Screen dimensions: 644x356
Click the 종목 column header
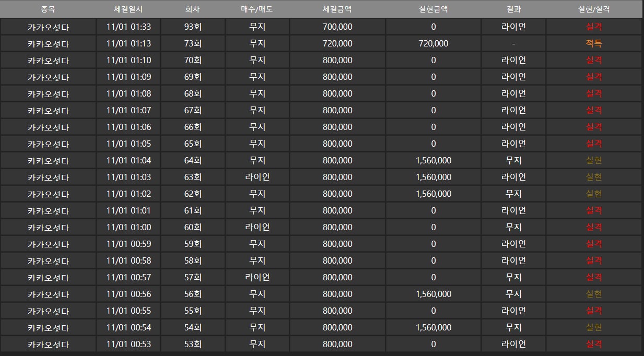point(48,9)
